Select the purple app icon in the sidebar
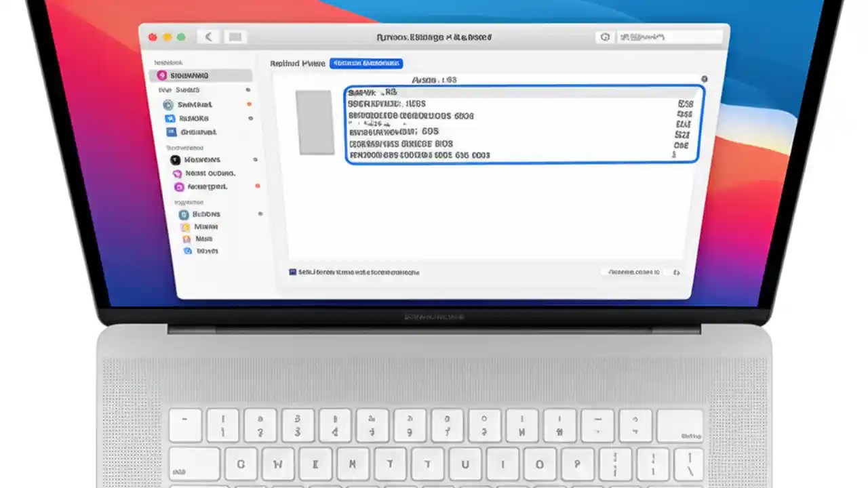This screenshot has width=868, height=488. 178,186
